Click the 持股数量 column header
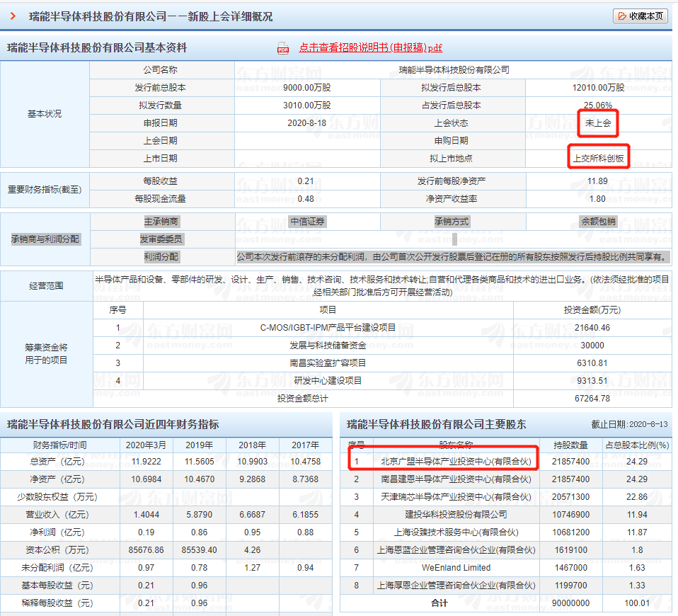The image size is (678, 616). coord(570,445)
